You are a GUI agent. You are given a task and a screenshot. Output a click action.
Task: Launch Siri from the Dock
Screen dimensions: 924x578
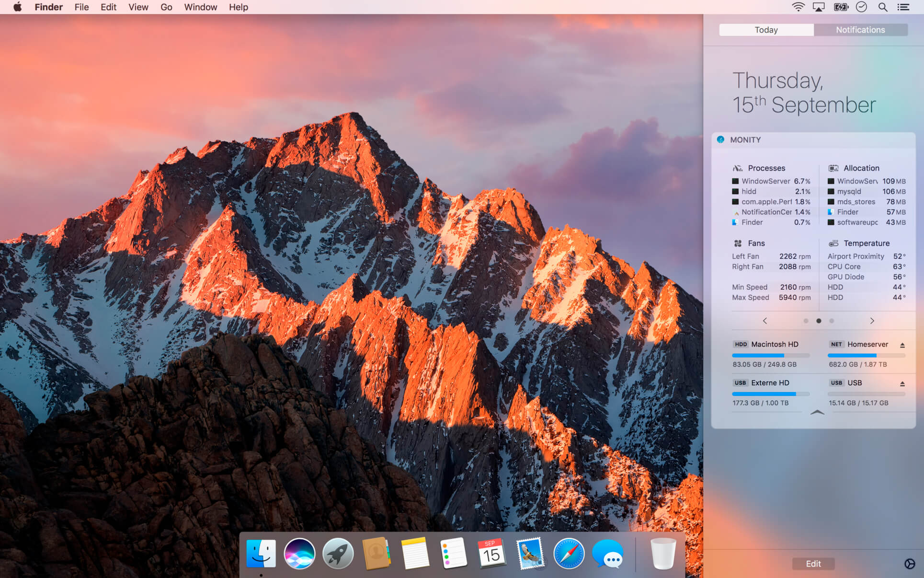point(299,554)
